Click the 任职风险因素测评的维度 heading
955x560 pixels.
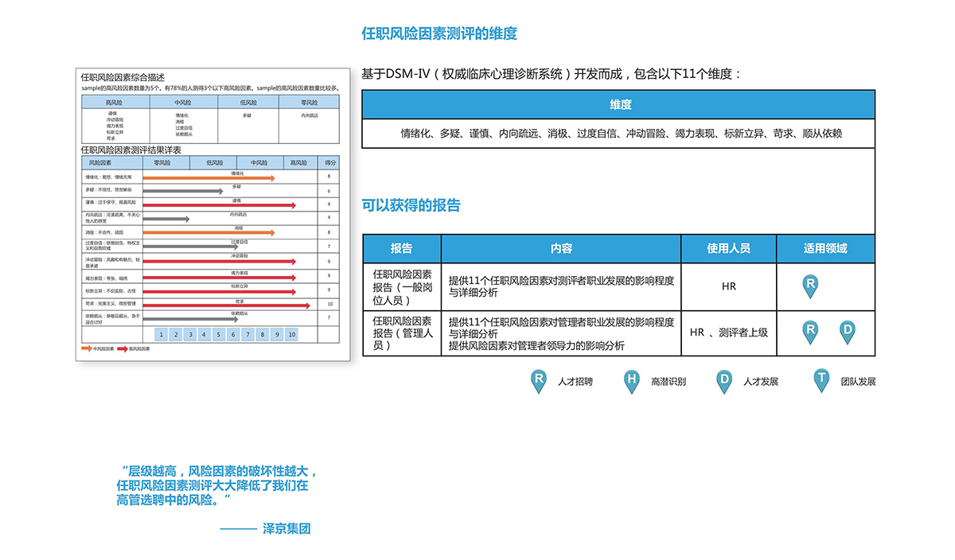pyautogui.click(x=439, y=33)
